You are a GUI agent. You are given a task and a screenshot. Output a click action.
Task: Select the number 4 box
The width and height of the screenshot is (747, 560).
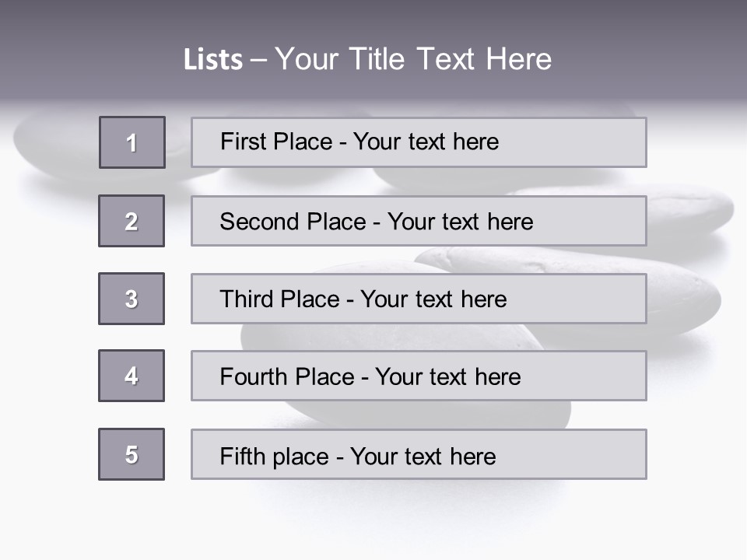tap(132, 376)
